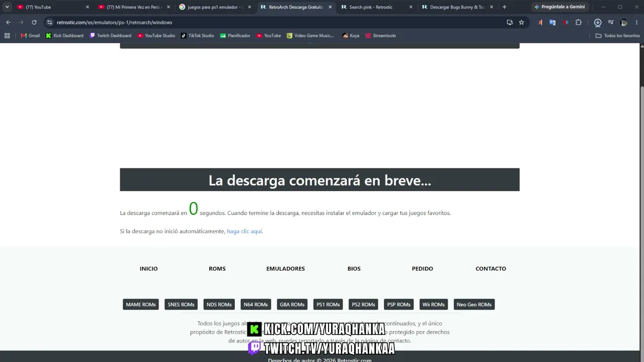Open PEDIDO in the footer menu

tap(423, 268)
